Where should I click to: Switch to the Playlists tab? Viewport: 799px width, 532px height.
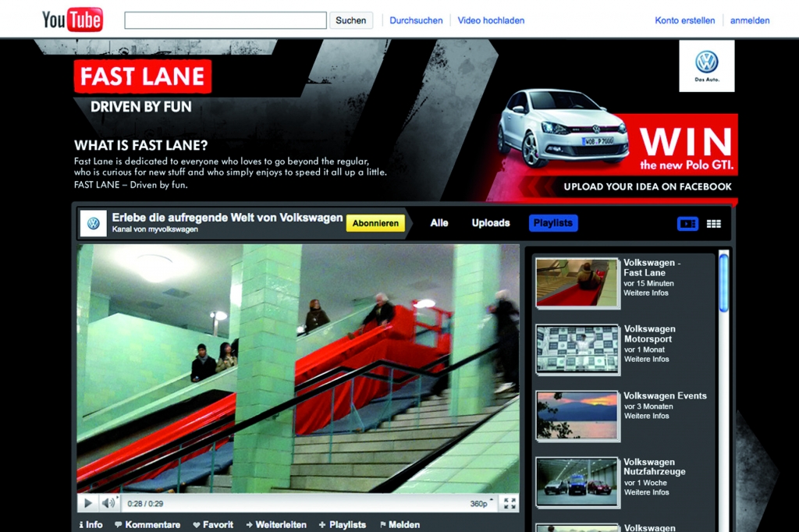click(x=553, y=223)
